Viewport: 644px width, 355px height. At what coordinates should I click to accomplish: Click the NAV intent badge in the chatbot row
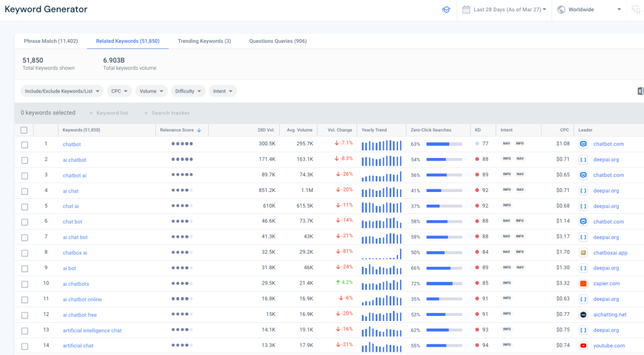(506, 144)
